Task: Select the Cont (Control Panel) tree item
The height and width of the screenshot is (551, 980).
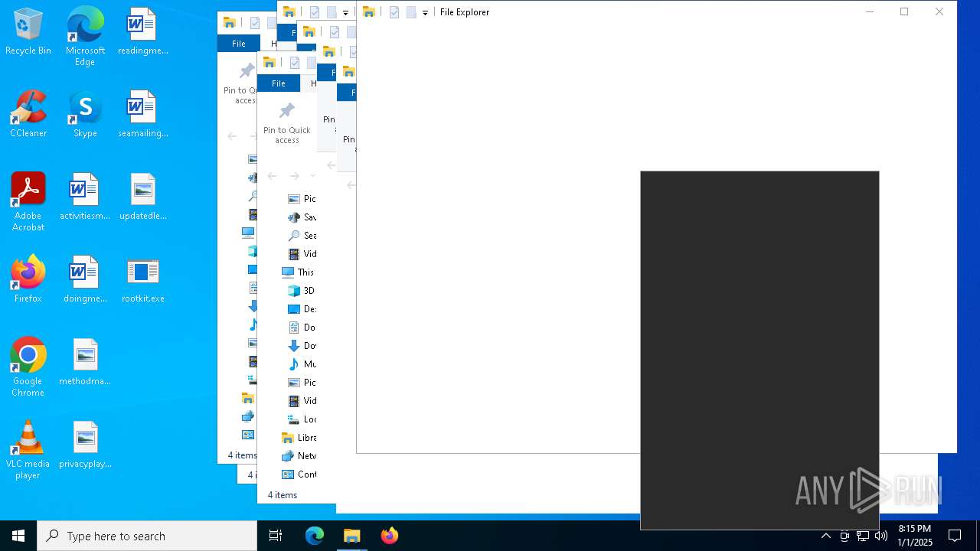Action: point(298,474)
